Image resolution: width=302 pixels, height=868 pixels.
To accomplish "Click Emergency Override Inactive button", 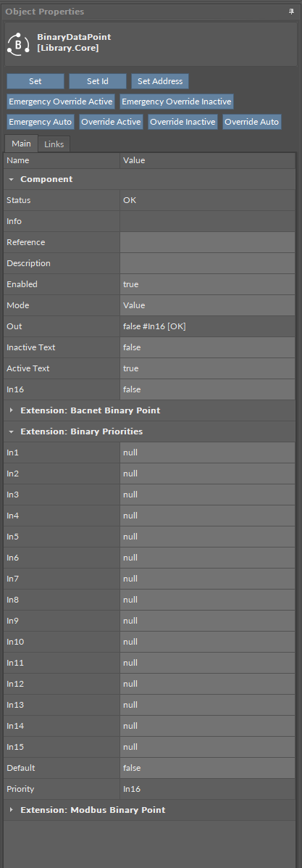I will tap(177, 102).
